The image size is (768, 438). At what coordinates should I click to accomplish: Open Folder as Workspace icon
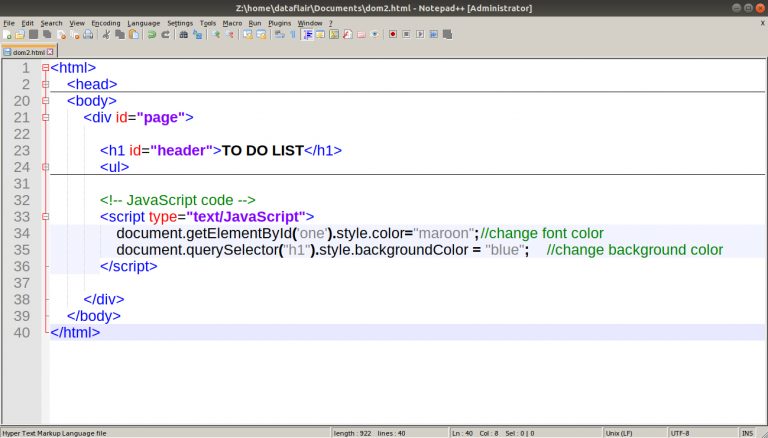(x=361, y=34)
